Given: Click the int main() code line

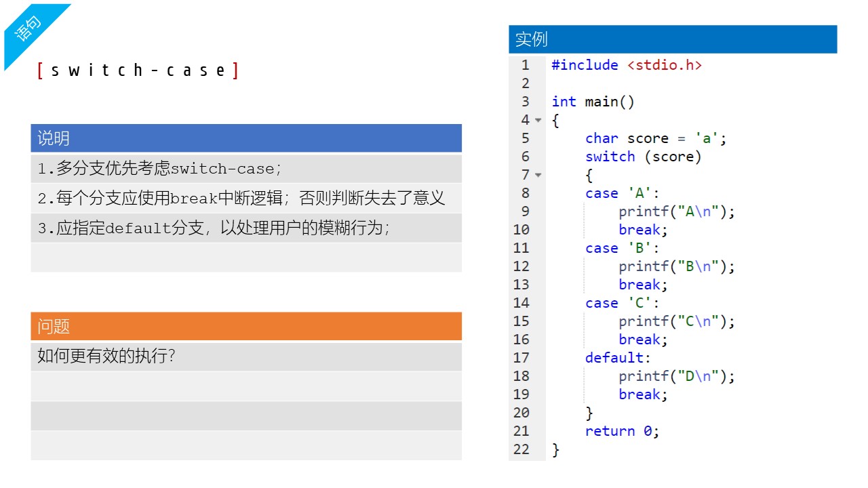Looking at the screenshot, I should pyautogui.click(x=593, y=102).
